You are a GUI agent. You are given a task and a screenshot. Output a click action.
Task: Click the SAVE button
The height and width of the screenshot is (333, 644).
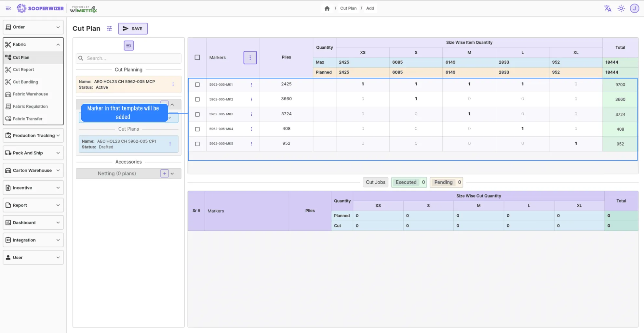pos(133,29)
